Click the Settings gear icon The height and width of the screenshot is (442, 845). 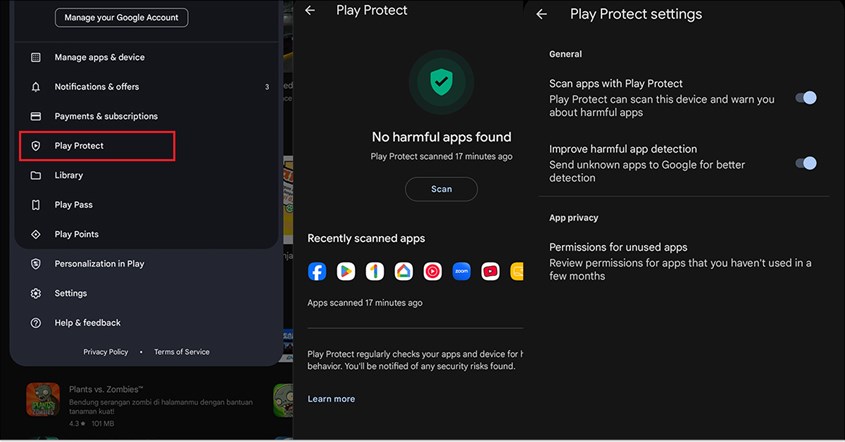click(36, 293)
